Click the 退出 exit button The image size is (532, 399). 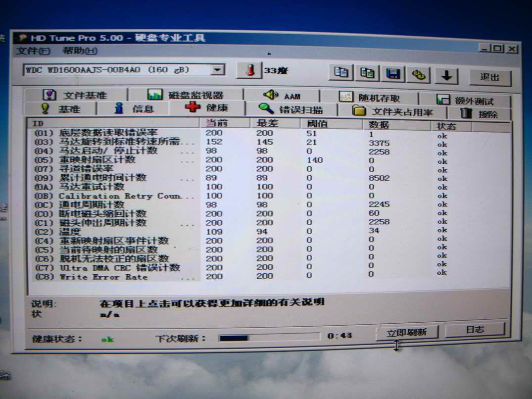point(489,78)
